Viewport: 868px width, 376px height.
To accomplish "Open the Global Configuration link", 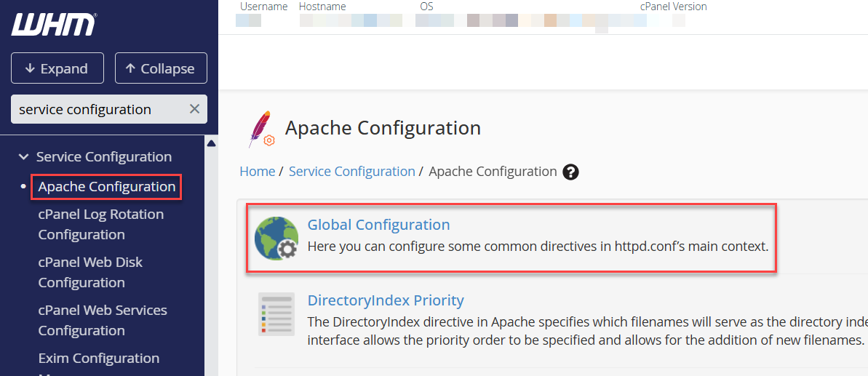I will (x=378, y=225).
